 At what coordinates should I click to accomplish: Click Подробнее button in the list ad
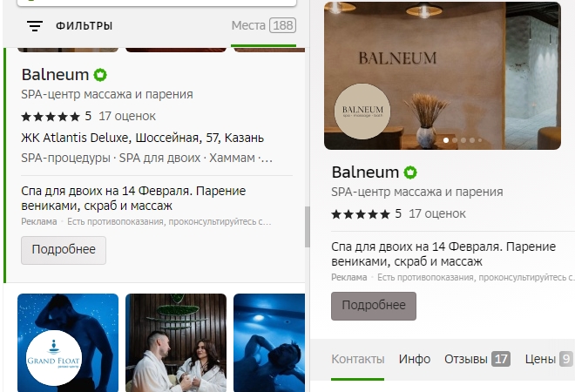click(64, 250)
